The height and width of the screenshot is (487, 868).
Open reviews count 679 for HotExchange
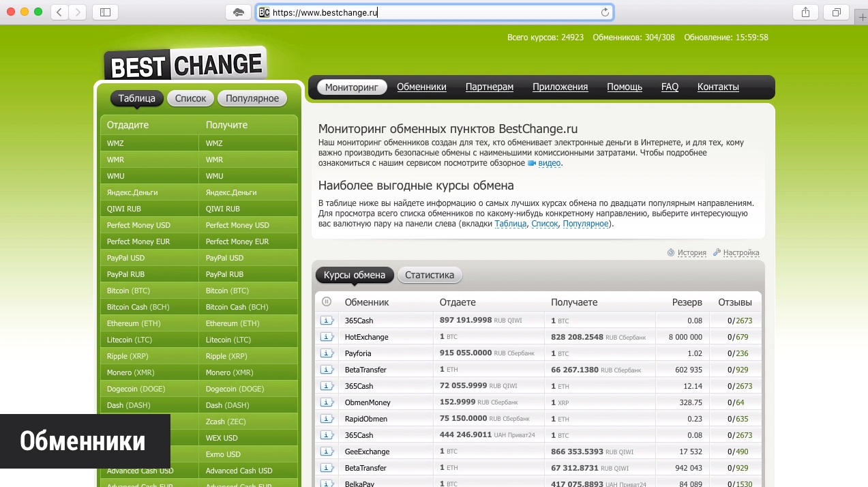(x=742, y=337)
